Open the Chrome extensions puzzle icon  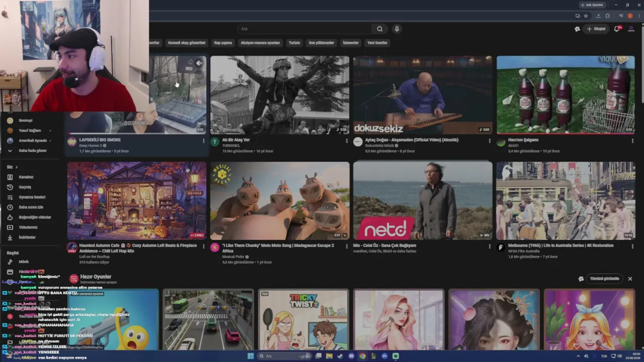pyautogui.click(x=607, y=16)
